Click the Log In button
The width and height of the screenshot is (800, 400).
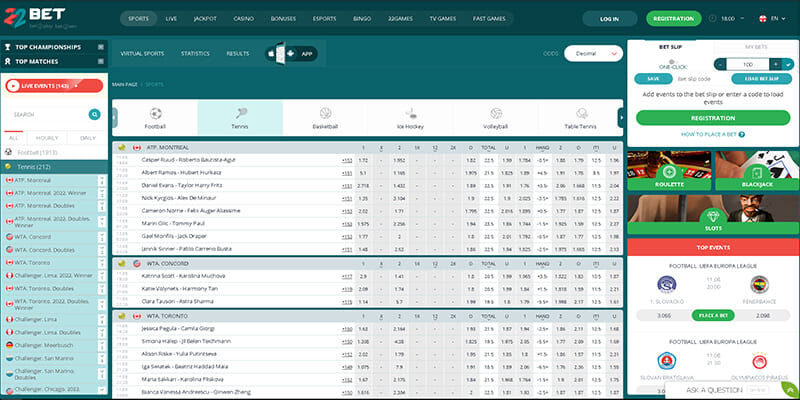610,19
